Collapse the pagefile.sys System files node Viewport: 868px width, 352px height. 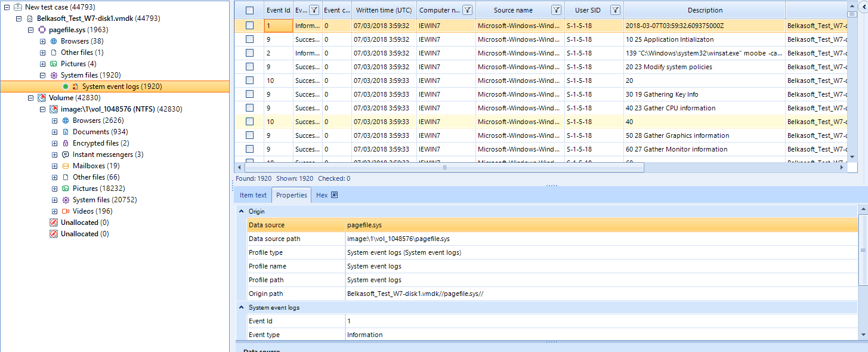(42, 75)
